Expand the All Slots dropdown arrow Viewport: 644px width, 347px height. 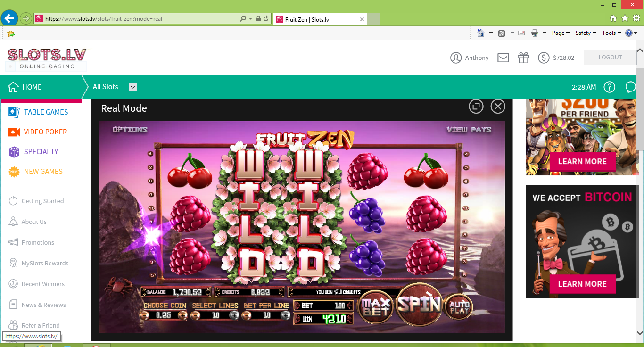[133, 87]
